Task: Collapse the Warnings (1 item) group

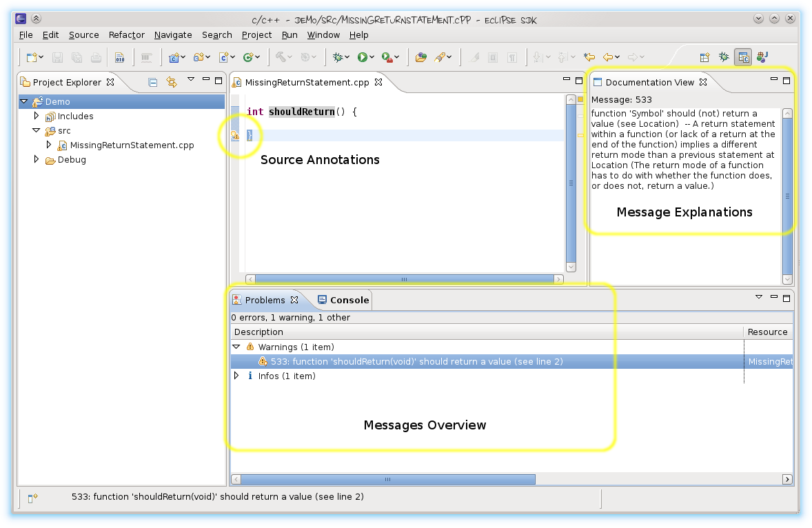Action: (236, 347)
